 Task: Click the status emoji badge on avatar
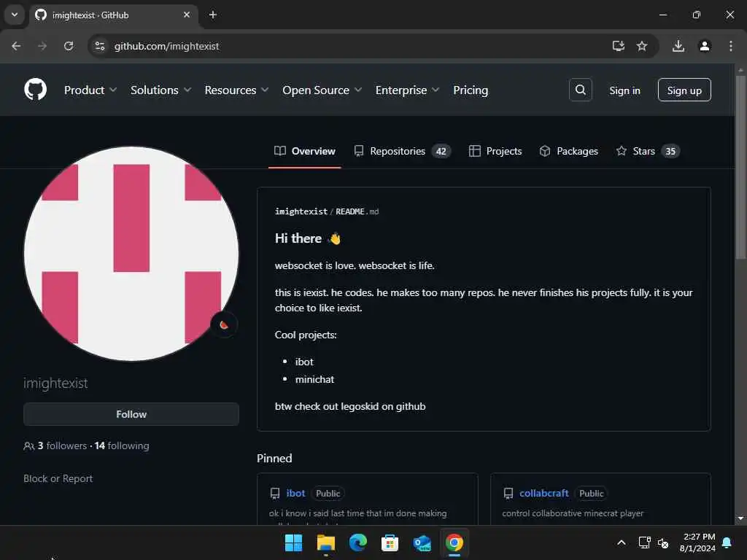[224, 324]
